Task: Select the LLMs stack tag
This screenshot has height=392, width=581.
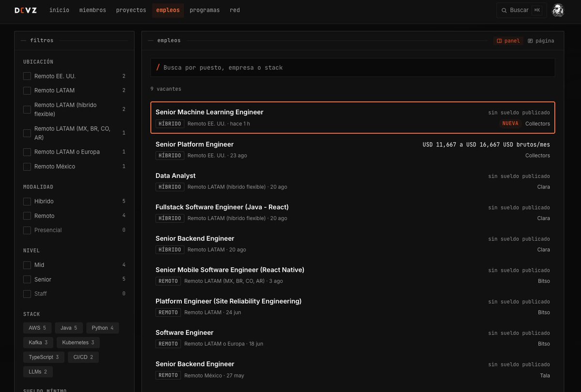Action: pyautogui.click(x=38, y=372)
